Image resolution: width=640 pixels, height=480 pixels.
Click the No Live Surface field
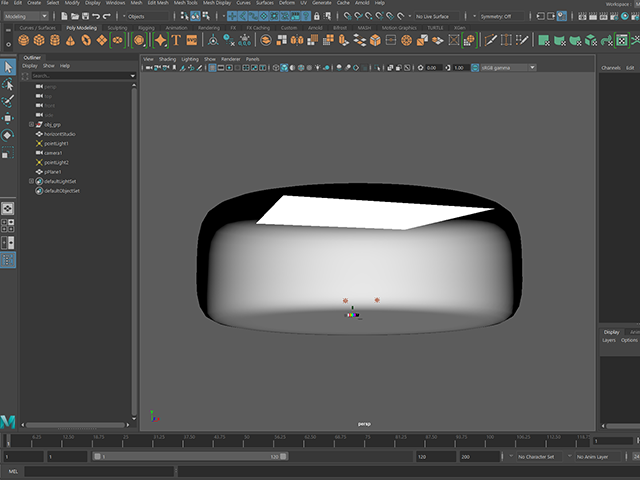[437, 16]
